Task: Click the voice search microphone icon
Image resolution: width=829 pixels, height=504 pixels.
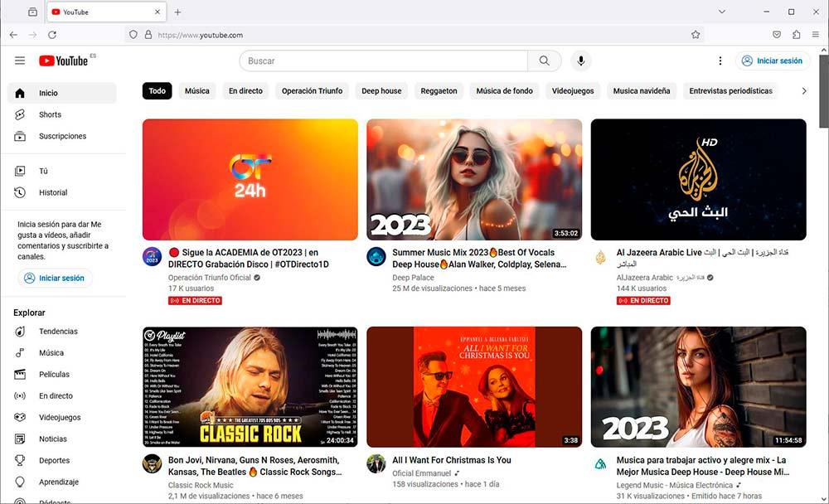Action: coord(579,61)
